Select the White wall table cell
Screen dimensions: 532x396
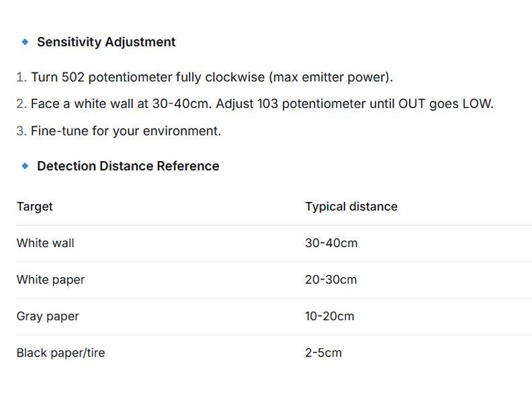(x=45, y=243)
